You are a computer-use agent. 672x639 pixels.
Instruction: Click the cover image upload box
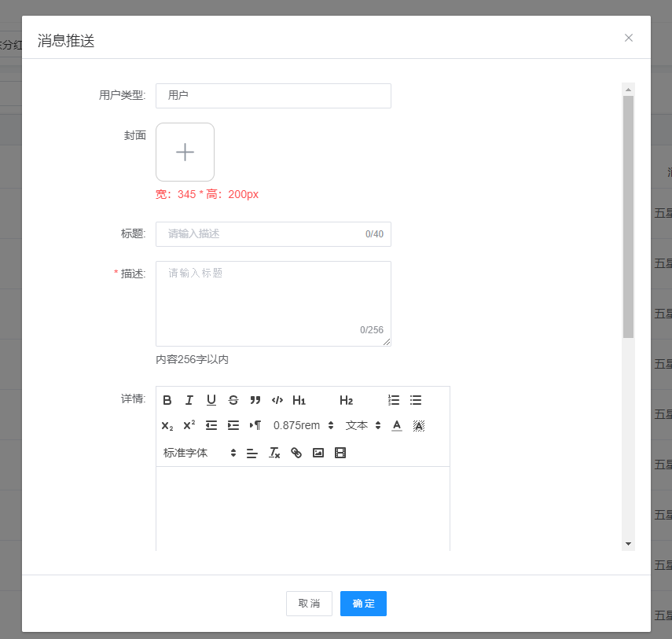tap(185, 152)
